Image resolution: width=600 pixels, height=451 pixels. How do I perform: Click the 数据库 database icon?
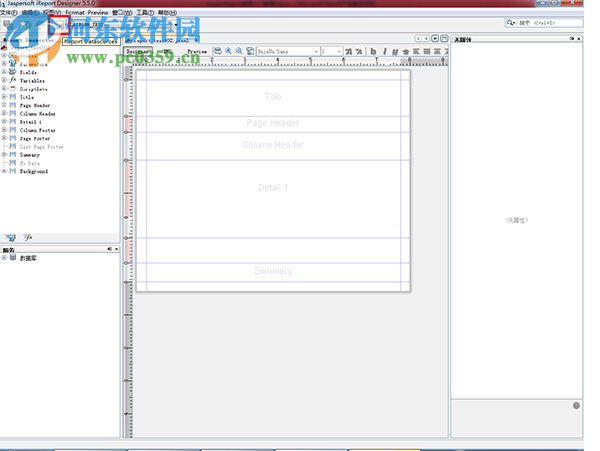tap(13, 257)
